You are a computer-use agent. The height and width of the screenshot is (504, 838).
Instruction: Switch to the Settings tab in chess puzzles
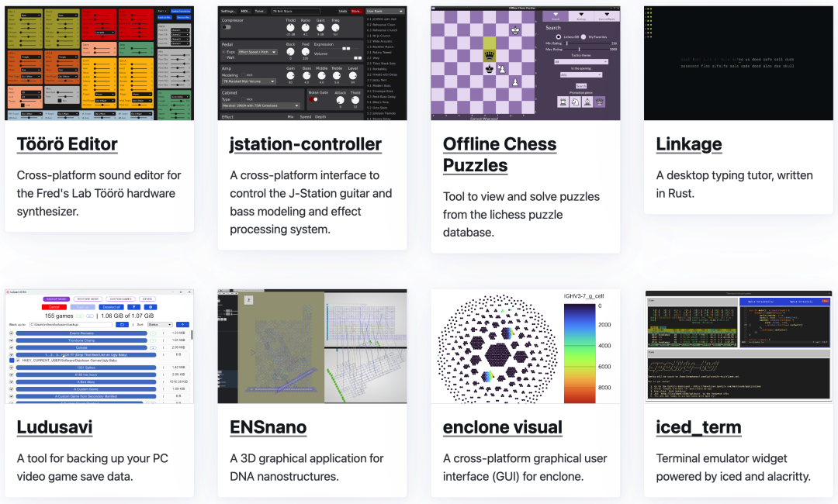pos(581,16)
